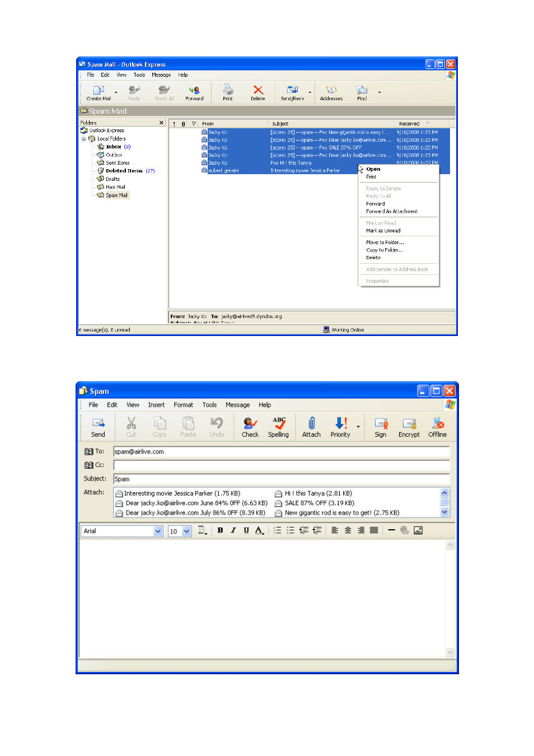Click the Priority icon
This screenshot has width=534, height=756.
[341, 423]
